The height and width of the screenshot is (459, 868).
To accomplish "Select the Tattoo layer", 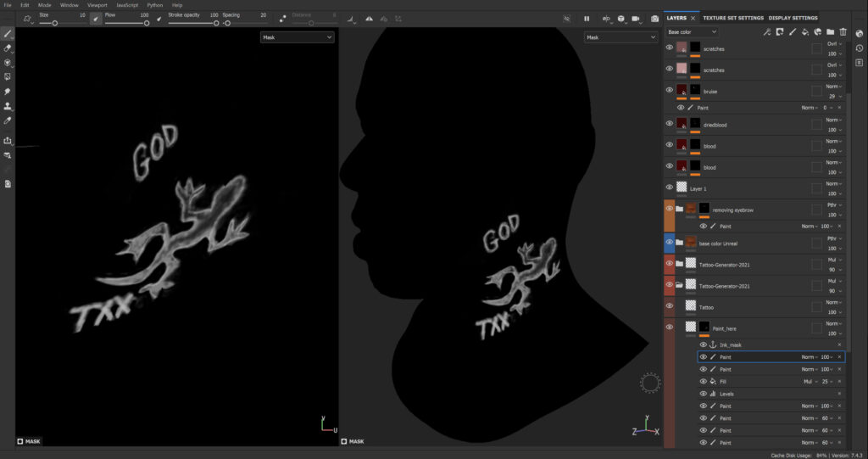I will 755,306.
